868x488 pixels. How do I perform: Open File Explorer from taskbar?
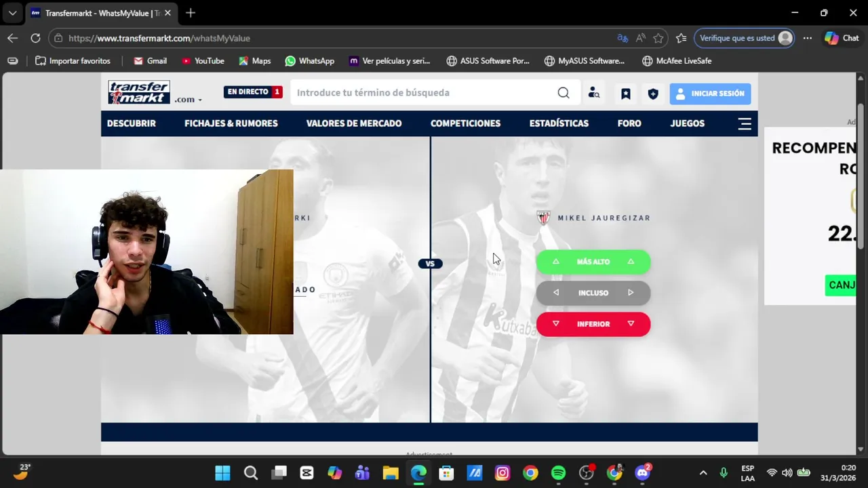(391, 473)
